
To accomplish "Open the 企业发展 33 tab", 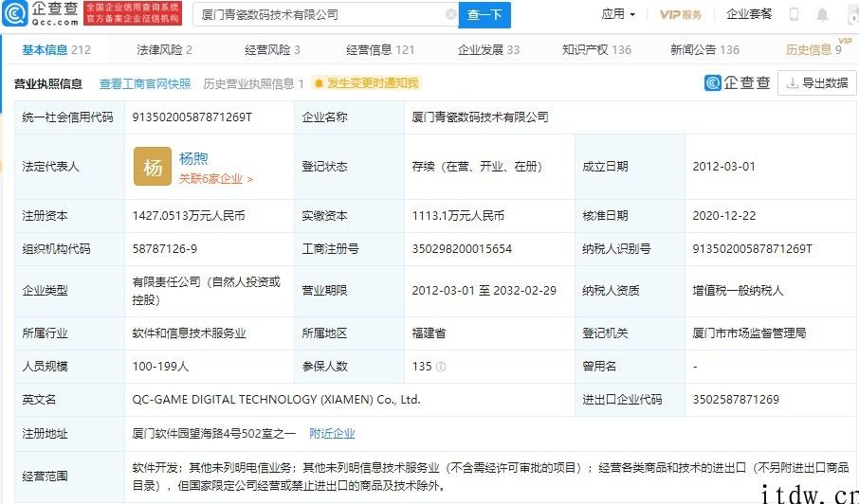I will (x=488, y=50).
